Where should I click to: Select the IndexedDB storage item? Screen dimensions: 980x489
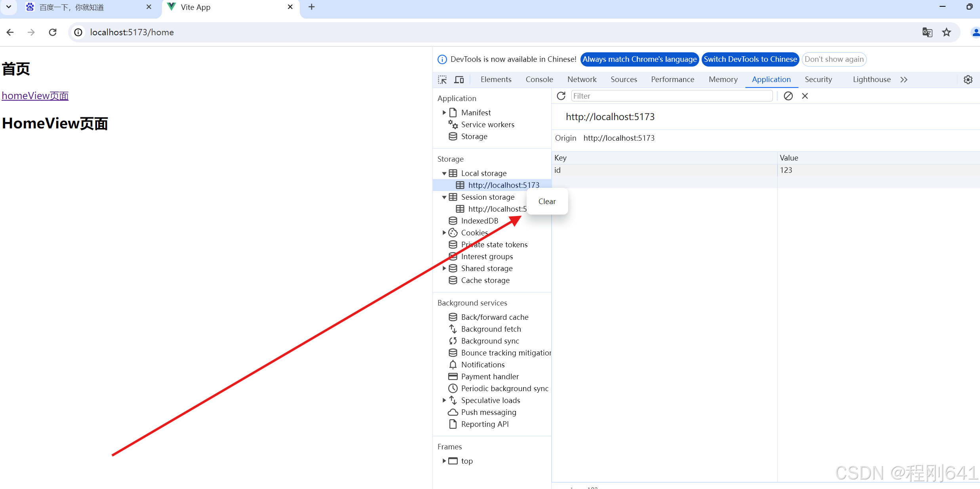[x=479, y=221]
